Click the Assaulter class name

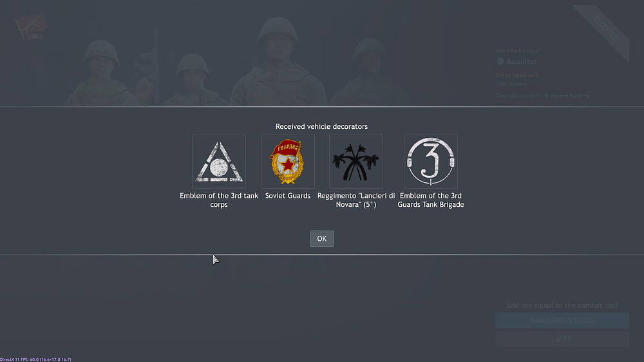pyautogui.click(x=521, y=62)
